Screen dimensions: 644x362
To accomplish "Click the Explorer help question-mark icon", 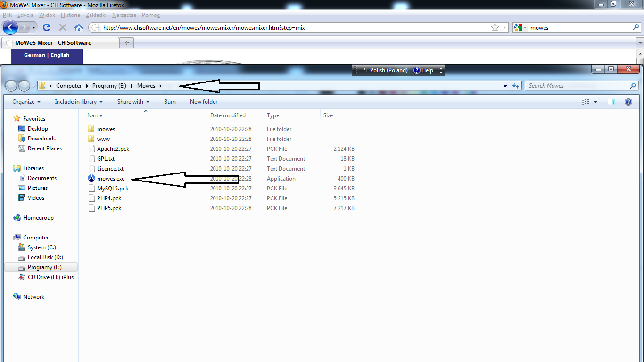I will pyautogui.click(x=628, y=102).
